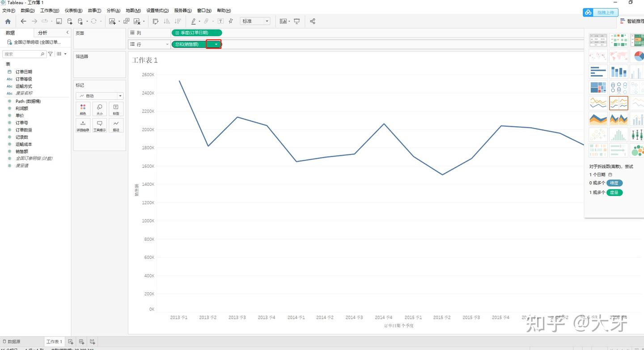
Task: Toggle mark labels with the T icon
Action: click(220, 21)
